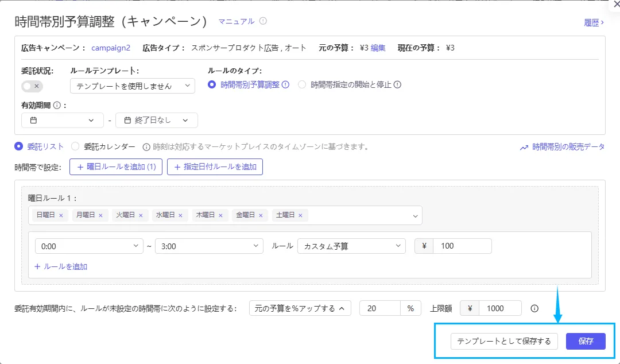The height and width of the screenshot is (364, 620).
Task: Click テンプレートとして保存する button
Action: pos(504,341)
